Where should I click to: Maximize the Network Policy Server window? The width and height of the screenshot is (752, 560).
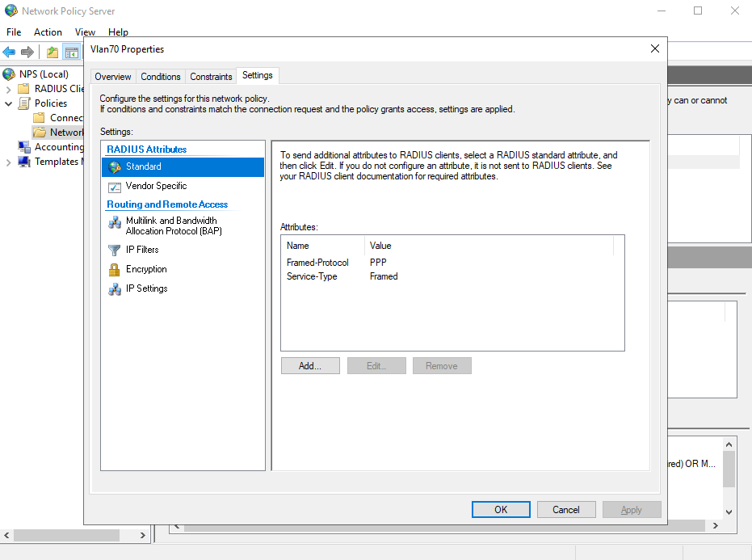698,11
